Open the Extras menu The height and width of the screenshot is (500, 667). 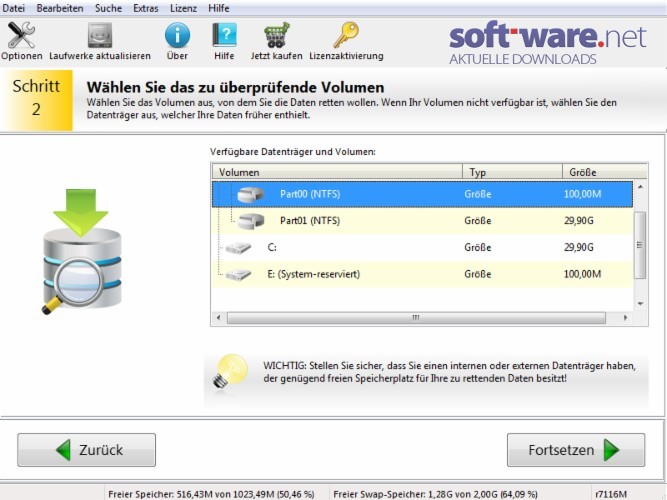pos(145,8)
